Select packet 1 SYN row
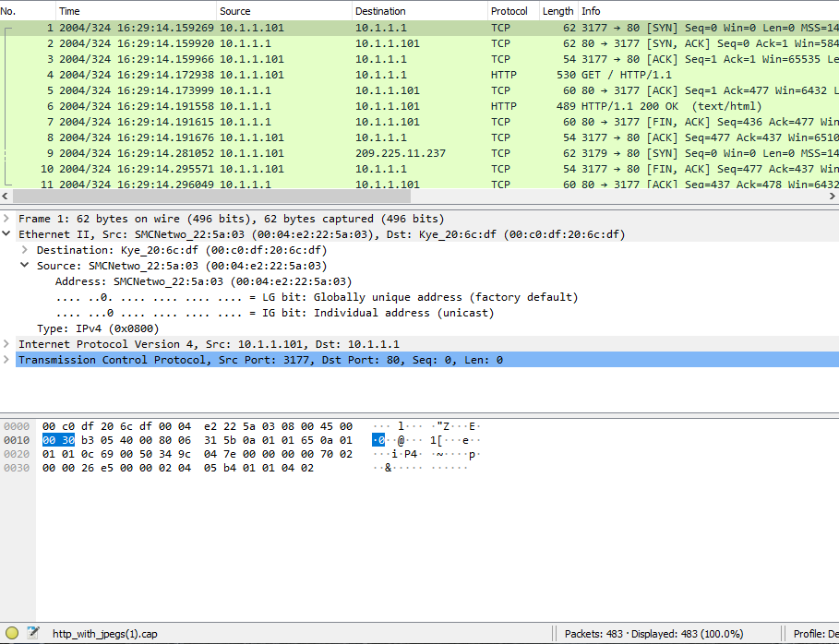The width and height of the screenshot is (839, 644). click(x=419, y=28)
